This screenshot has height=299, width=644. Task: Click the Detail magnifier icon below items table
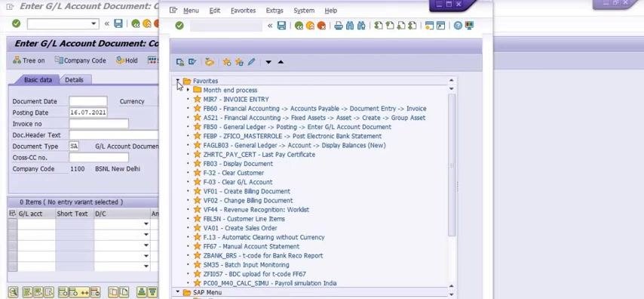13,292
